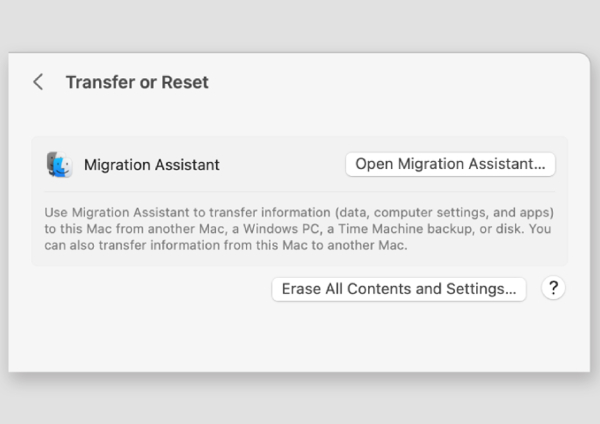Click the Migration Assistant label
Image resolution: width=600 pixels, height=424 pixels.
click(x=152, y=165)
